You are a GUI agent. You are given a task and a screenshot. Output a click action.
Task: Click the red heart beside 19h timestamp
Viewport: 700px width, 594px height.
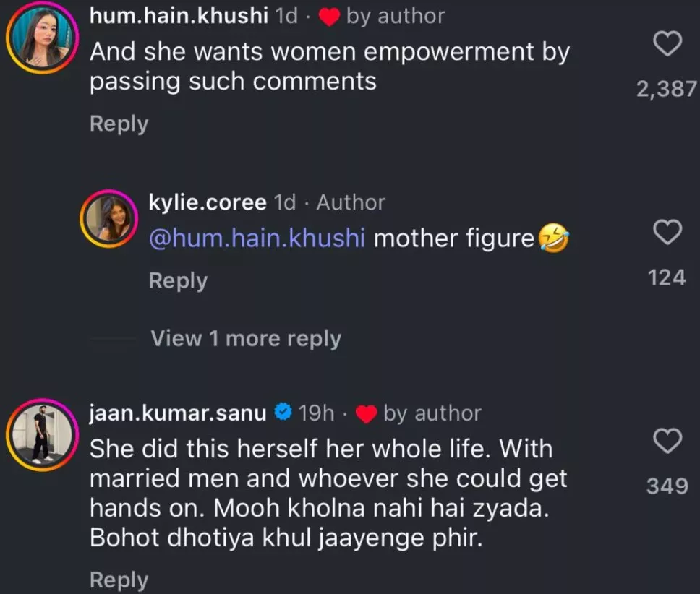coord(367,414)
